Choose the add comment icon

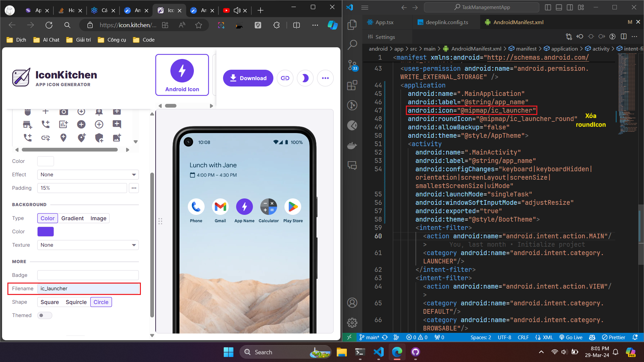pyautogui.click(x=117, y=125)
